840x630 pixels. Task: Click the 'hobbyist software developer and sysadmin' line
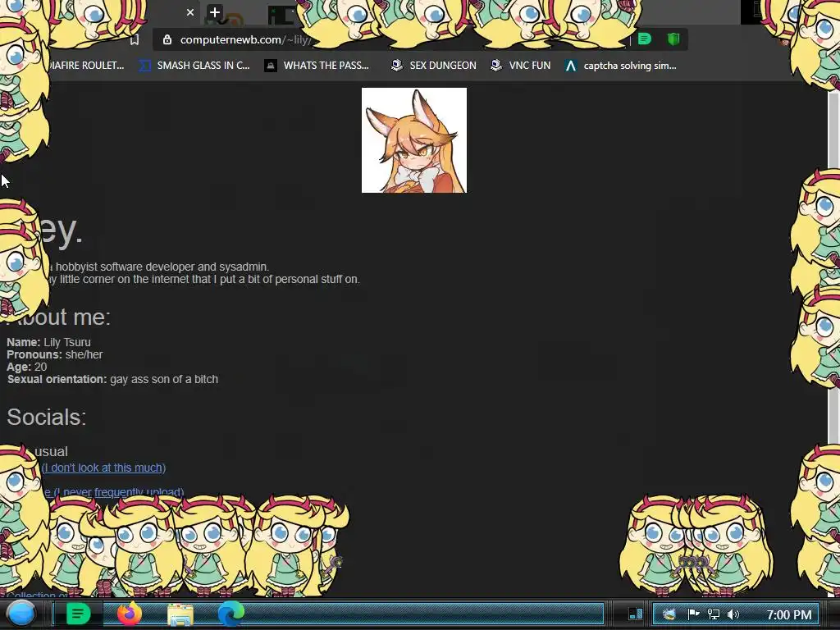[x=162, y=267]
